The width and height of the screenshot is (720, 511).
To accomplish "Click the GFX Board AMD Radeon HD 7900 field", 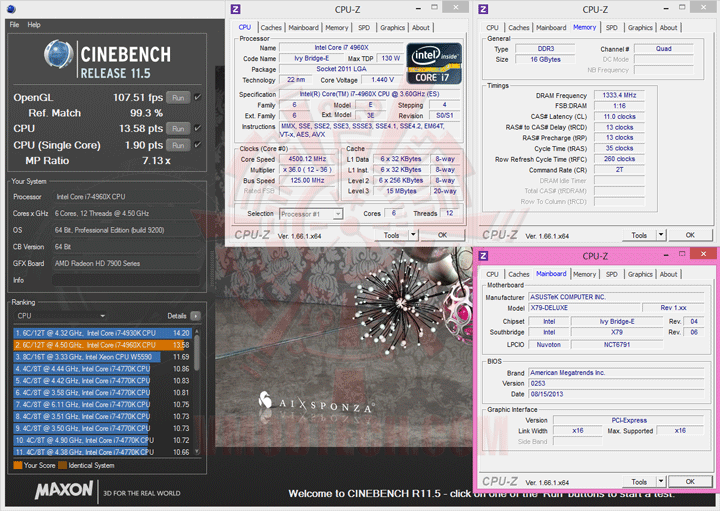I will 126,264.
